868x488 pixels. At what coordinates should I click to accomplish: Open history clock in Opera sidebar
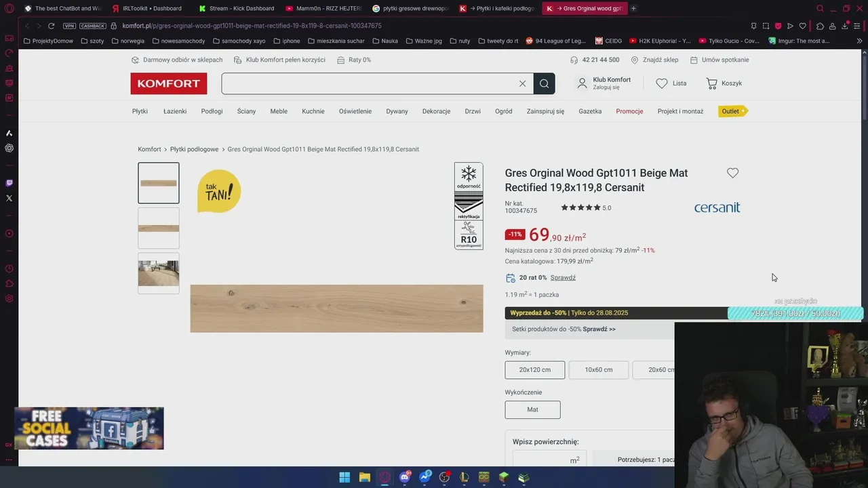pos(9,268)
